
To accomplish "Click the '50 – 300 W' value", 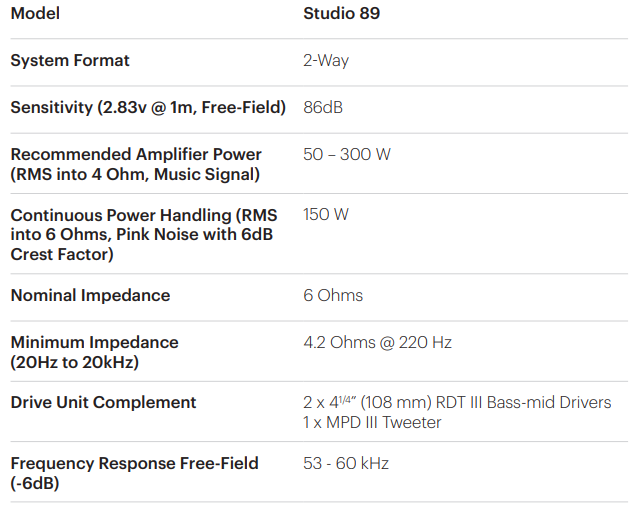I will [347, 155].
